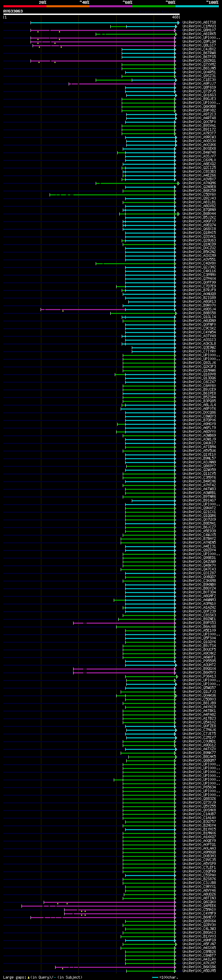This screenshot has height=980, width=222.
Task: Open hit UniRef100_A8F0T6
Action: coord(199,408)
